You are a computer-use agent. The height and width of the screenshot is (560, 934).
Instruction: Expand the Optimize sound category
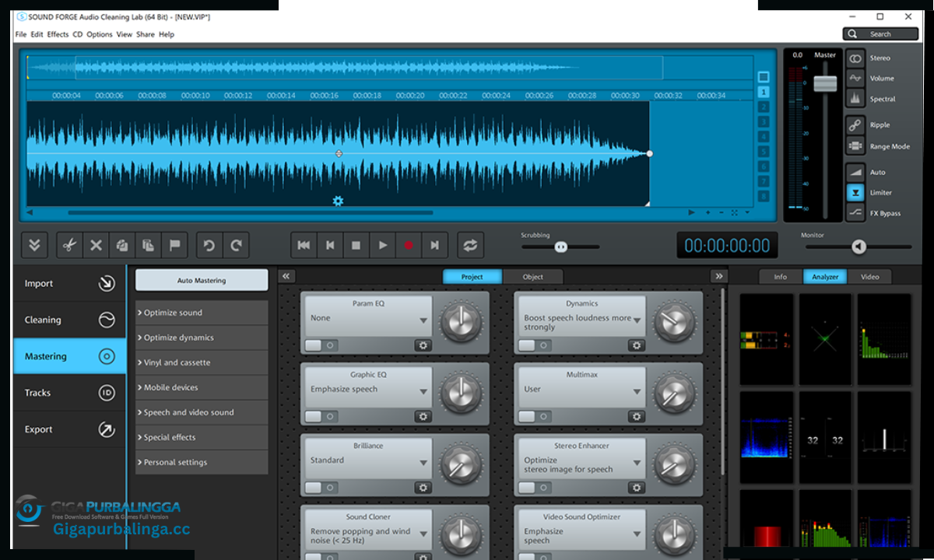tap(202, 313)
